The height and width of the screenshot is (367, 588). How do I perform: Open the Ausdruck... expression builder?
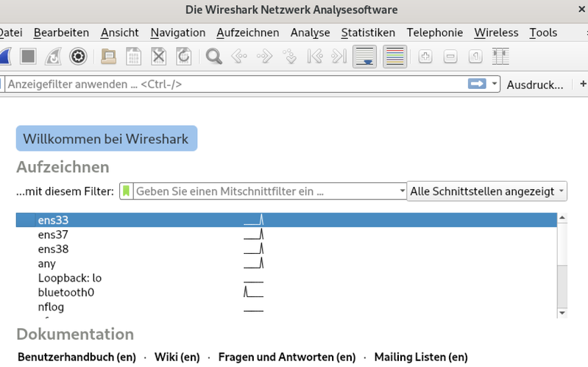pyautogui.click(x=535, y=85)
